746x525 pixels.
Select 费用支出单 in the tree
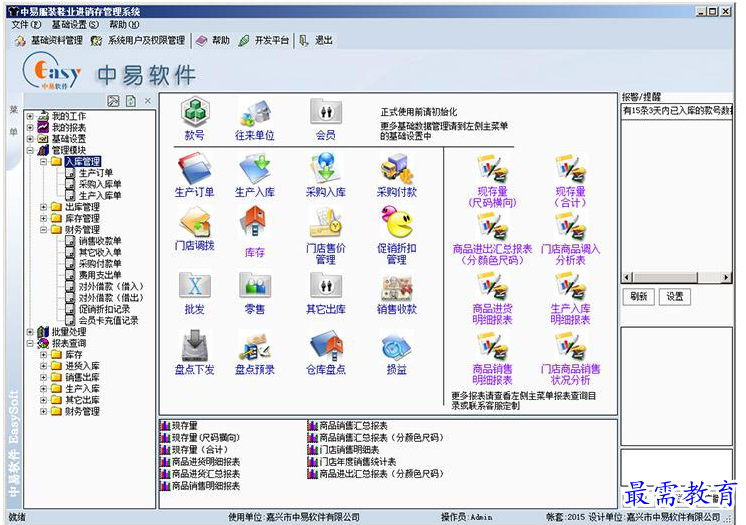[100, 275]
